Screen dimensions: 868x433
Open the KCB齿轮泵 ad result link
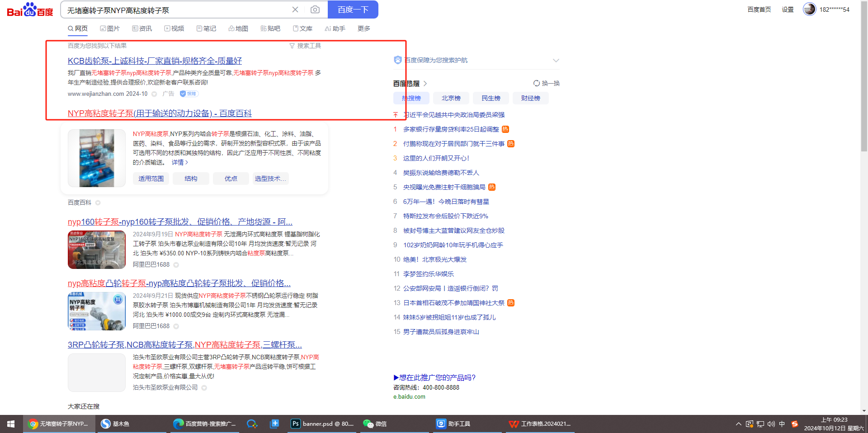click(155, 61)
